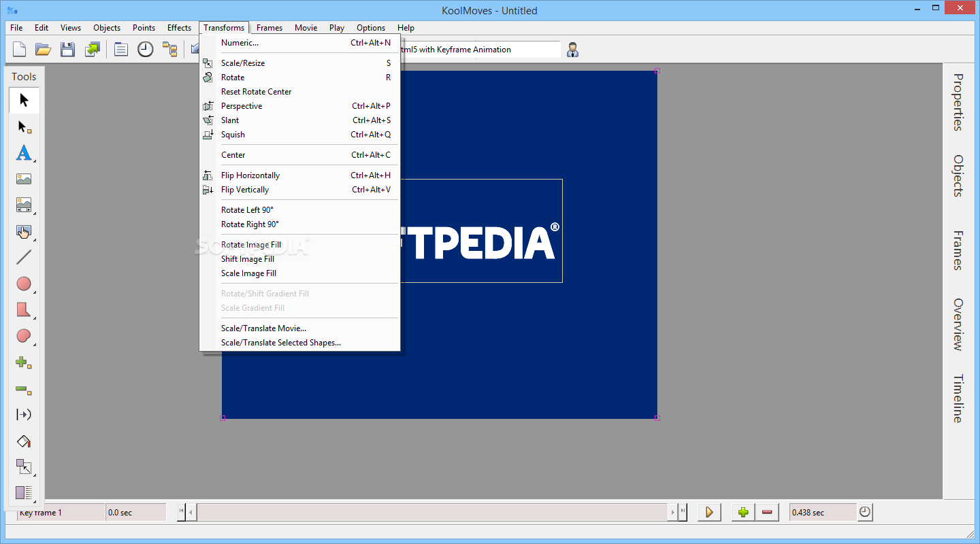Click the Key frame 1 status field
This screenshot has height=544, width=980.
(61, 512)
